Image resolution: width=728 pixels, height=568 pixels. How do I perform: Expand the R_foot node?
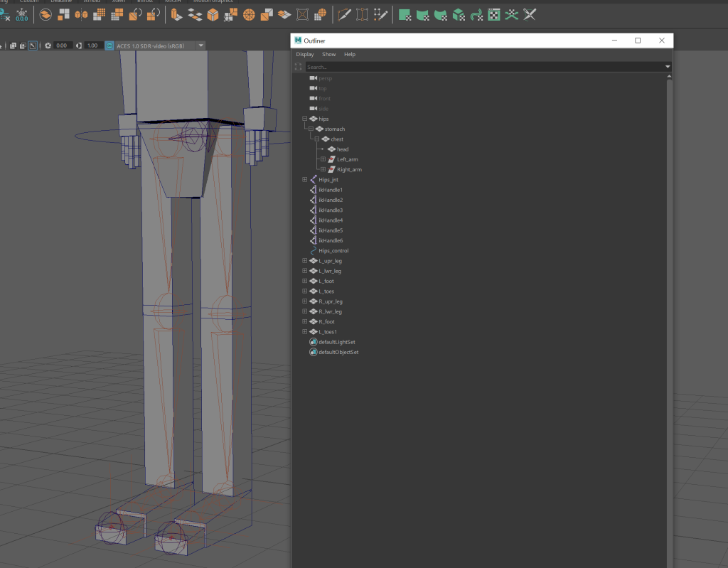point(304,321)
